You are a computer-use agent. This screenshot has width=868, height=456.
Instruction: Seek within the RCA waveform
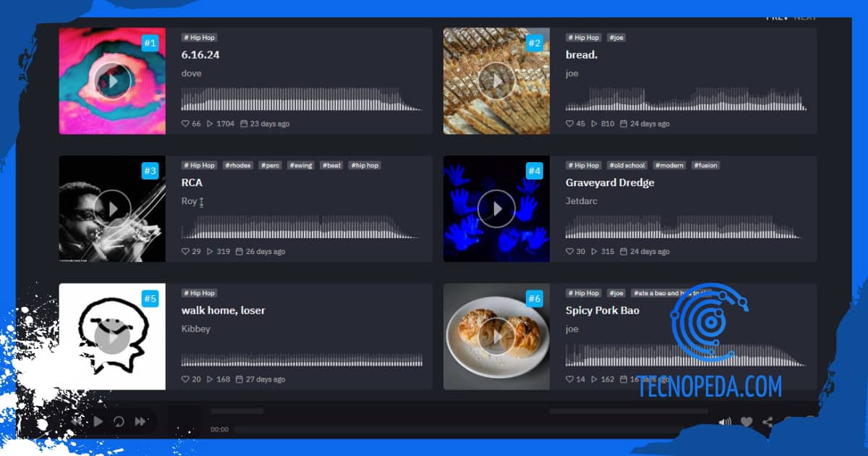pos(302,227)
